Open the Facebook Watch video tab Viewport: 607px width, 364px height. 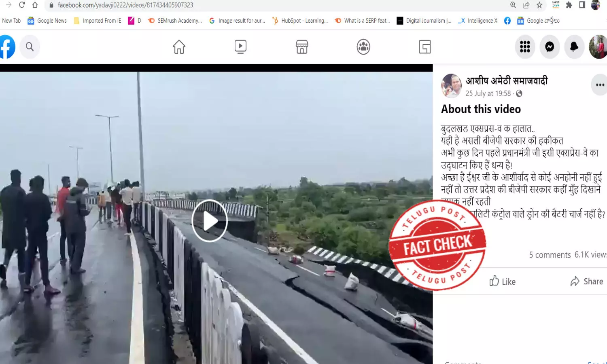click(x=240, y=47)
